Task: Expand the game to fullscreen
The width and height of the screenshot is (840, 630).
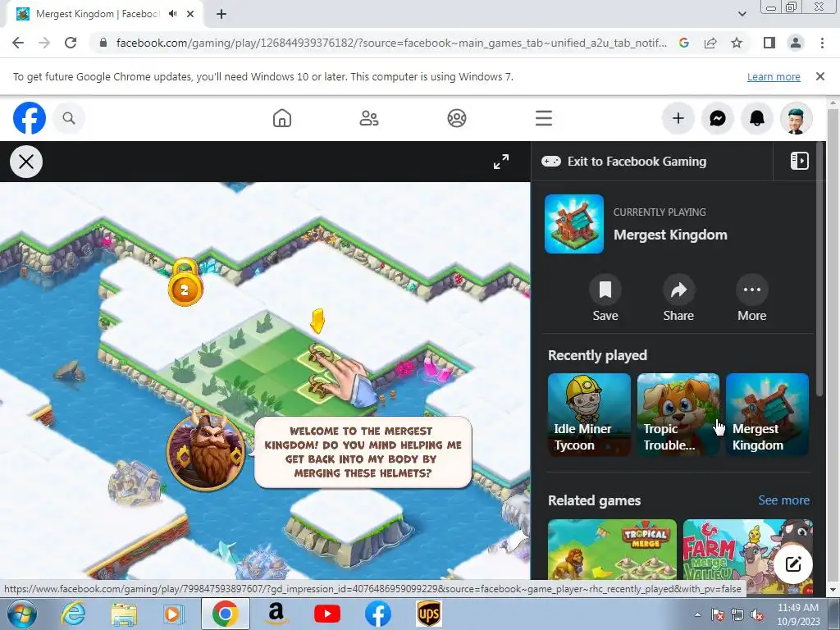Action: [501, 162]
